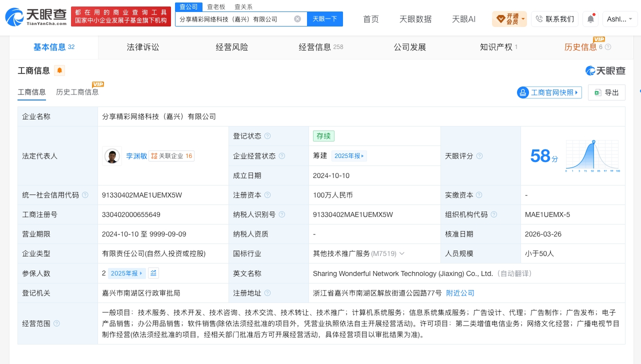
Task: Click the 存续 status badge
Action: click(x=323, y=136)
